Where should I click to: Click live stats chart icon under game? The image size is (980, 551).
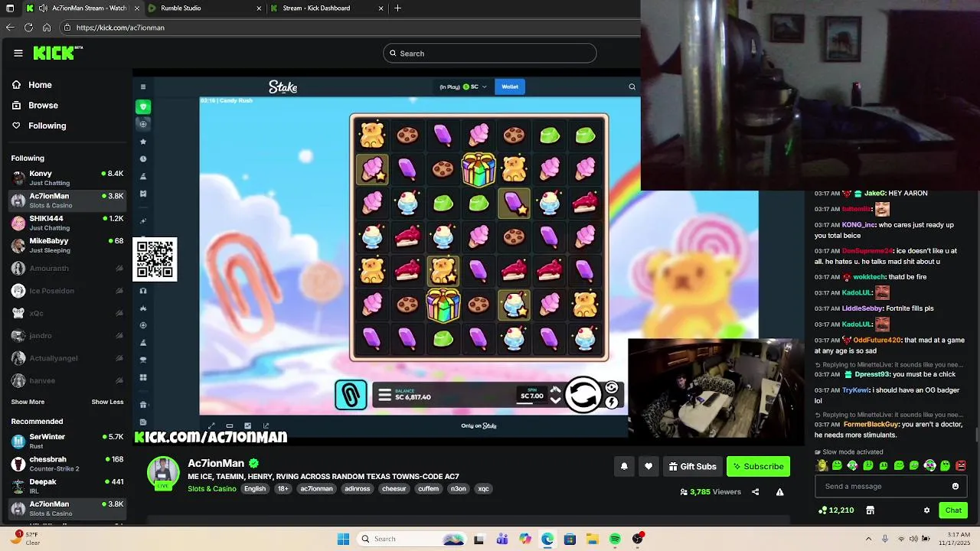coord(247,426)
